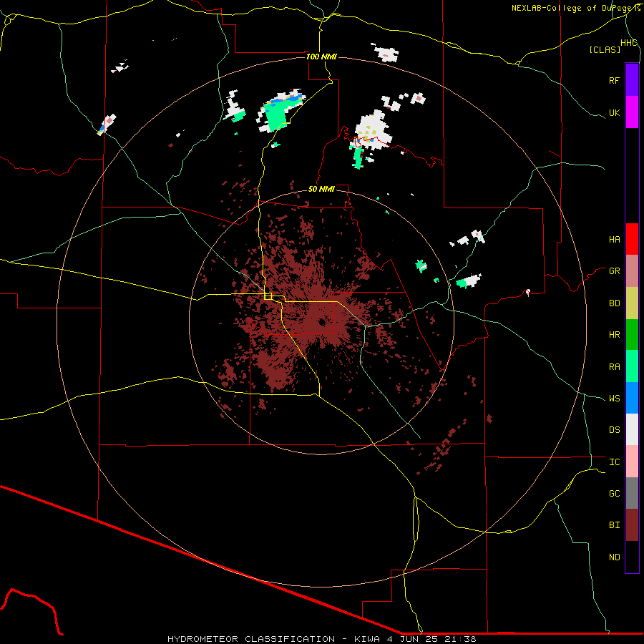This screenshot has height=644, width=644.
Task: Click the ND legend label
Action: pos(614,557)
